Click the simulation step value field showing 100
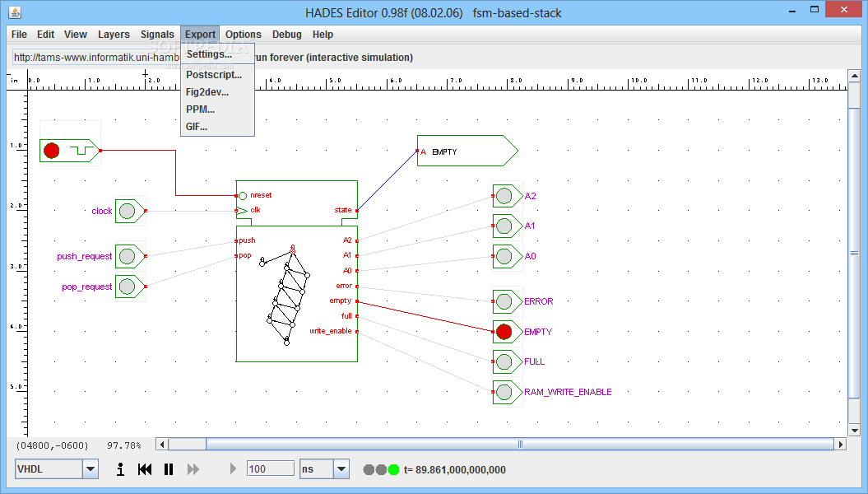Viewport: 868px width, 494px height. 270,468
